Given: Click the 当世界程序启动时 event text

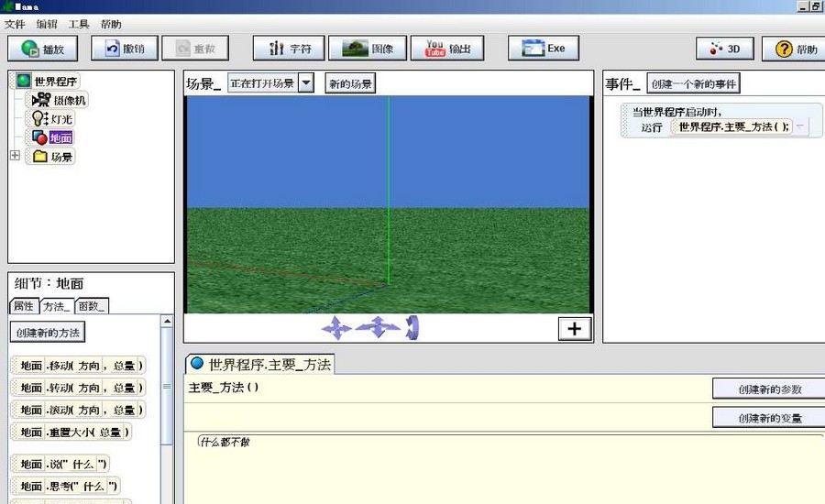Looking at the screenshot, I should tap(676, 112).
